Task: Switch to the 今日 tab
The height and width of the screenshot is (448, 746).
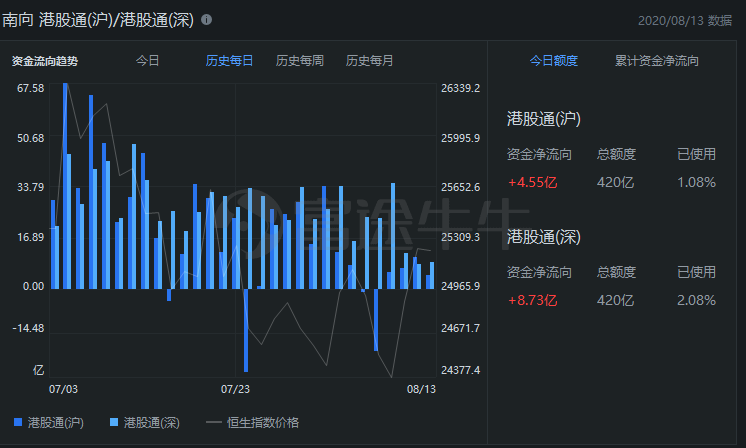Action: click(147, 61)
